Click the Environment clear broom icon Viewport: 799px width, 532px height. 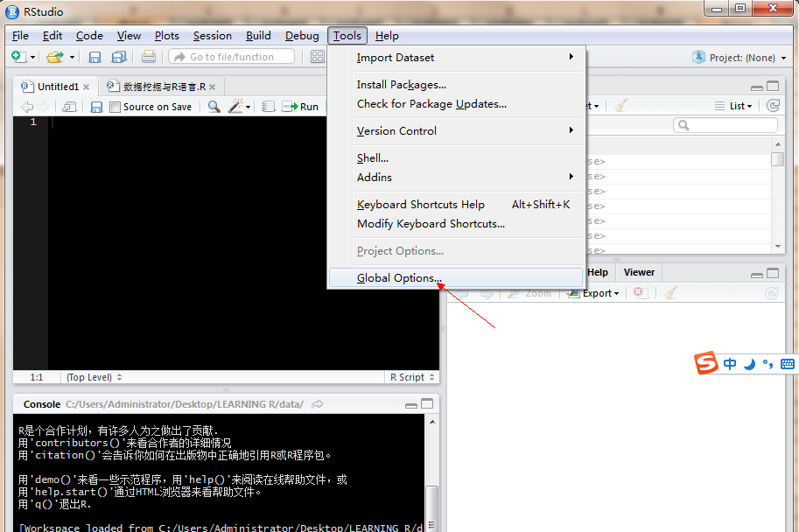pyautogui.click(x=620, y=106)
